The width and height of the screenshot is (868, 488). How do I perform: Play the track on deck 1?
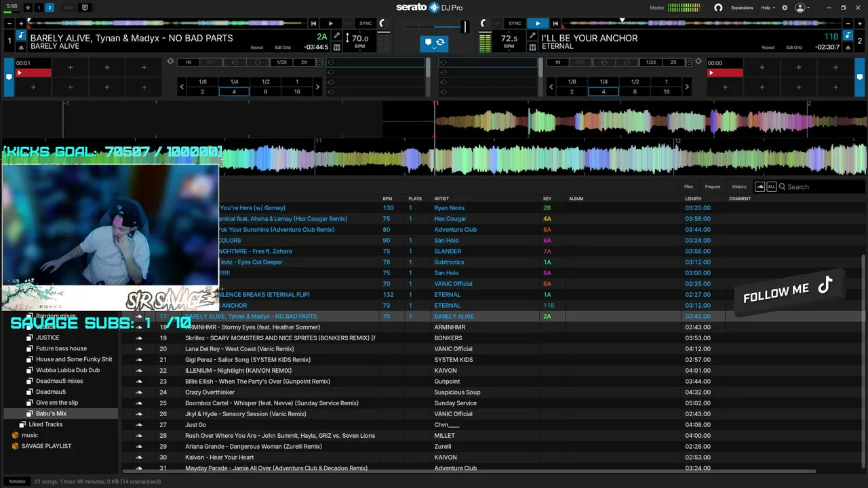330,24
